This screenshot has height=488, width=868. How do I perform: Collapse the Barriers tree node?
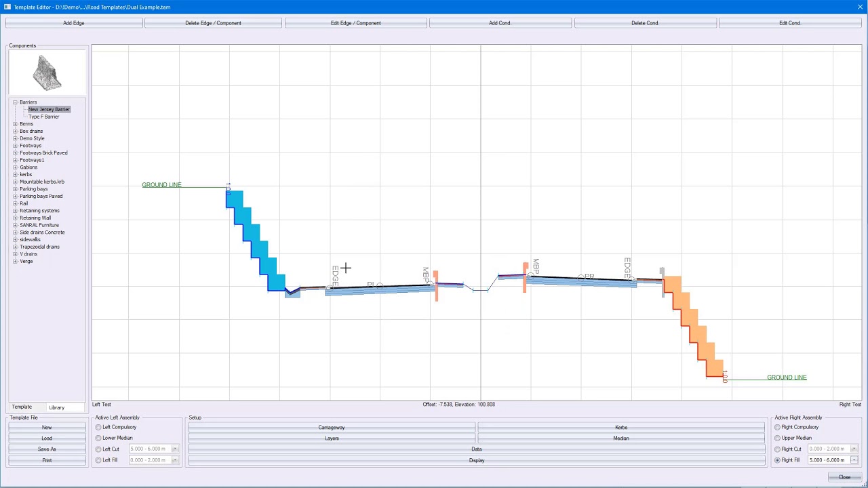point(15,102)
